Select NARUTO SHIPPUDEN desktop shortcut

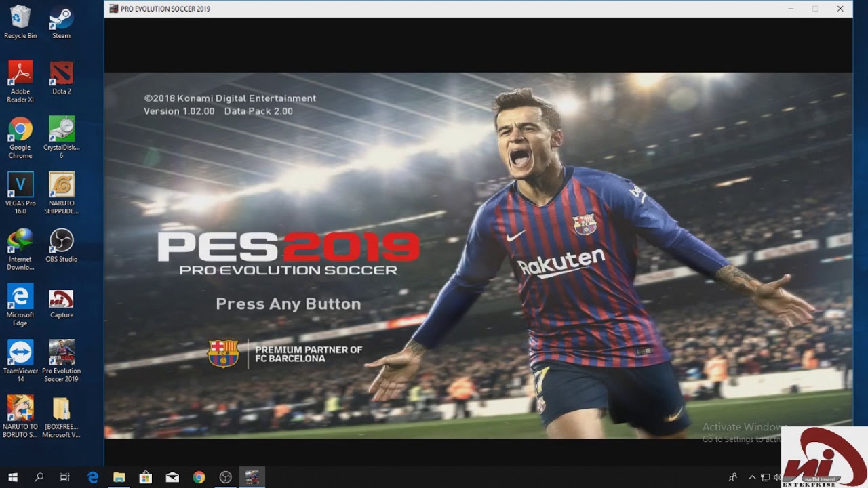click(61, 194)
